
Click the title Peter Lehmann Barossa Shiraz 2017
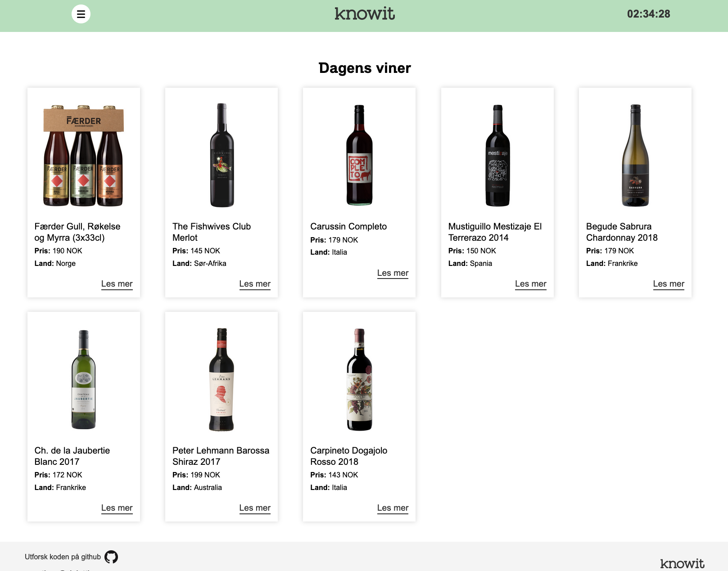coord(221,456)
